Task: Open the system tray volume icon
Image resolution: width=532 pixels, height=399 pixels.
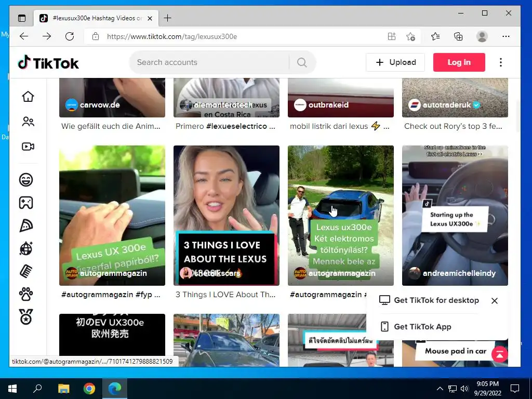Action: pyautogui.click(x=464, y=389)
